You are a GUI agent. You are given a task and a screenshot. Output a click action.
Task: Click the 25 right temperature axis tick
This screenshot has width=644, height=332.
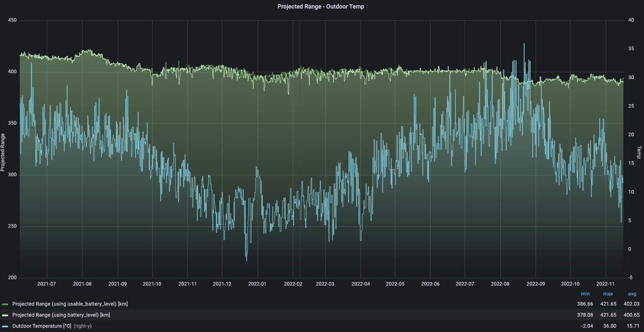pos(631,106)
